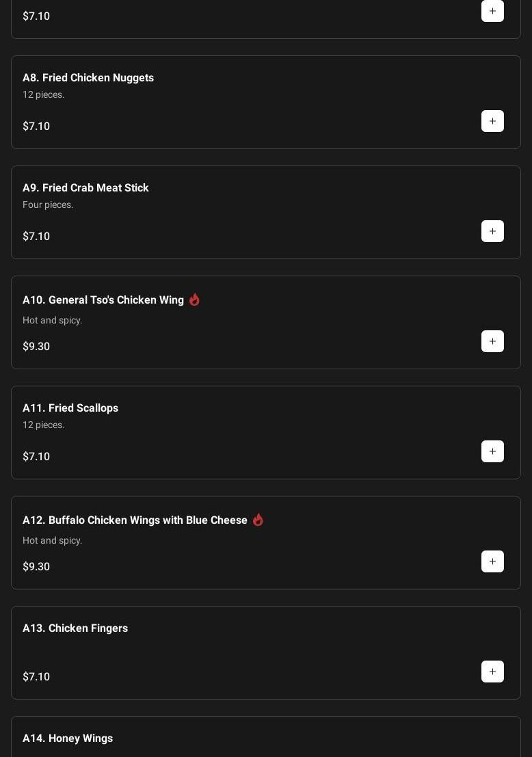Select A10. General Tso's Chicken Wing title
Screen dimensions: 532x757
[103, 300]
